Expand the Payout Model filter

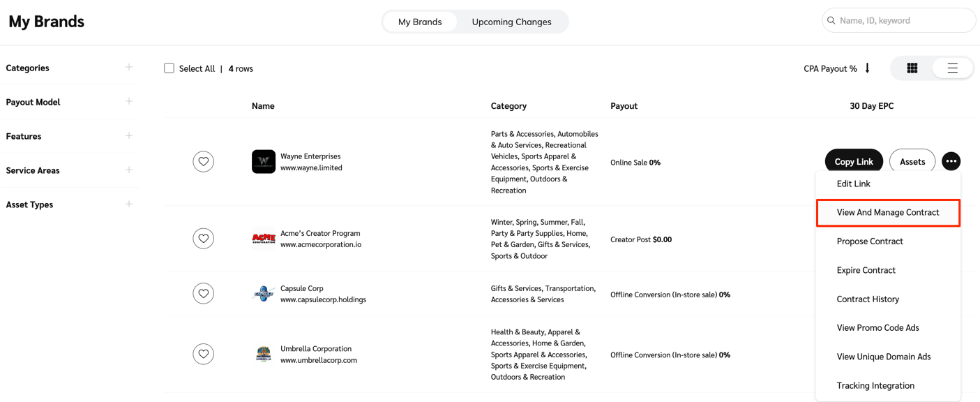click(x=129, y=102)
